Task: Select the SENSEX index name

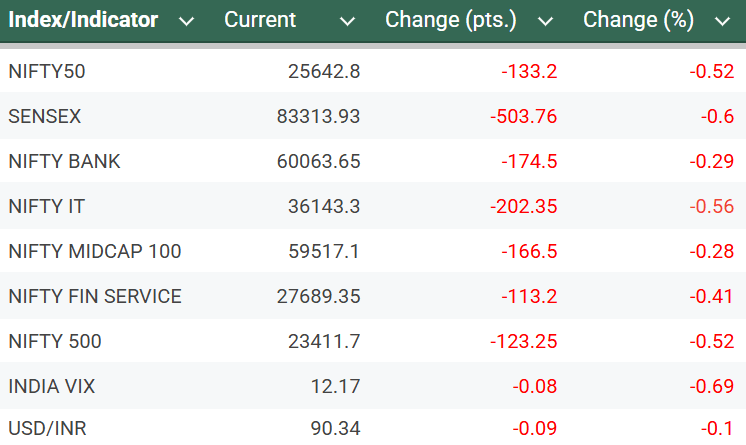Action: point(45,116)
